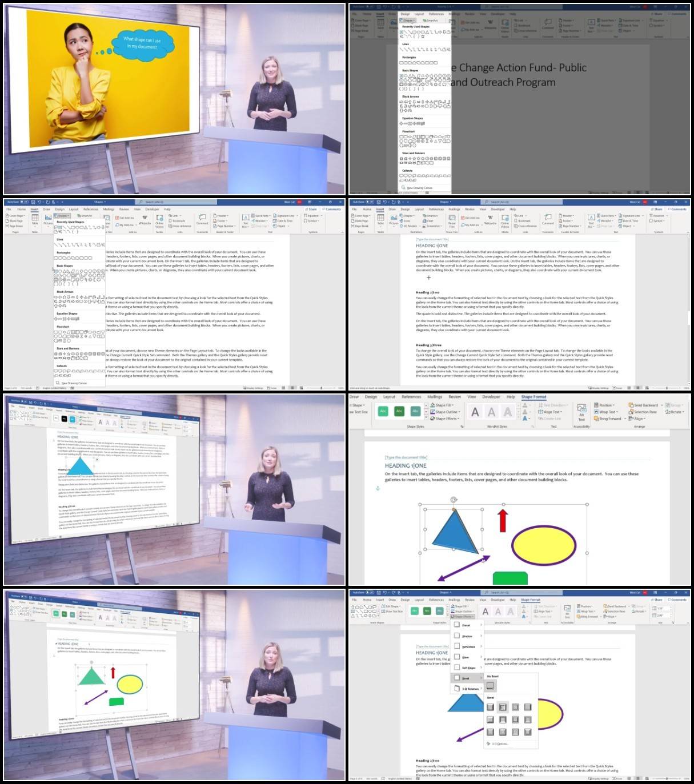Select the large yellow ellipse with purple outline
The width and height of the screenshot is (694, 784).
pos(544,545)
